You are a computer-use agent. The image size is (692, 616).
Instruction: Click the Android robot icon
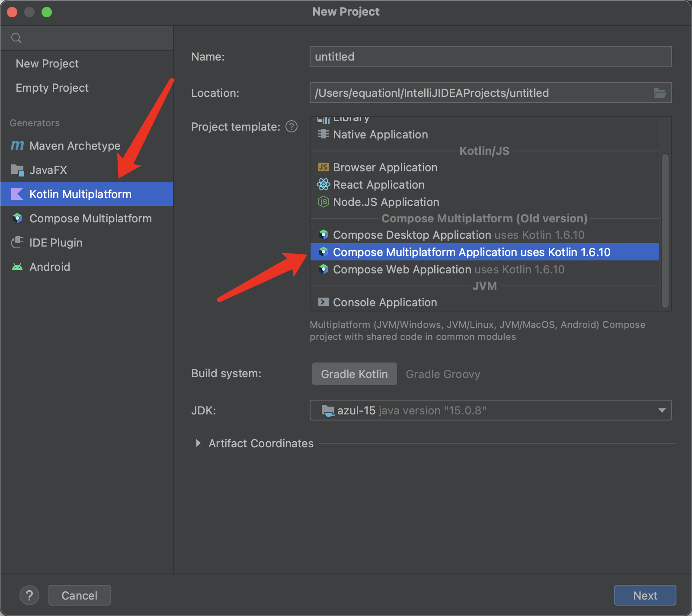17,266
